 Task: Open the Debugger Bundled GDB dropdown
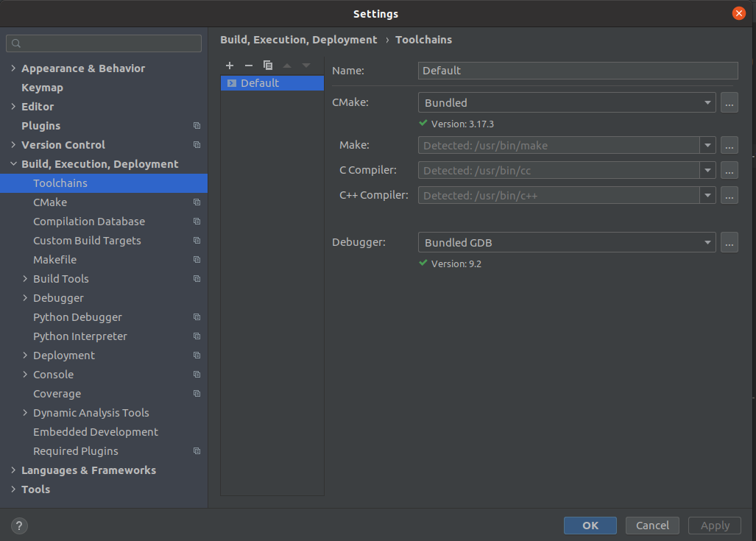(567, 243)
